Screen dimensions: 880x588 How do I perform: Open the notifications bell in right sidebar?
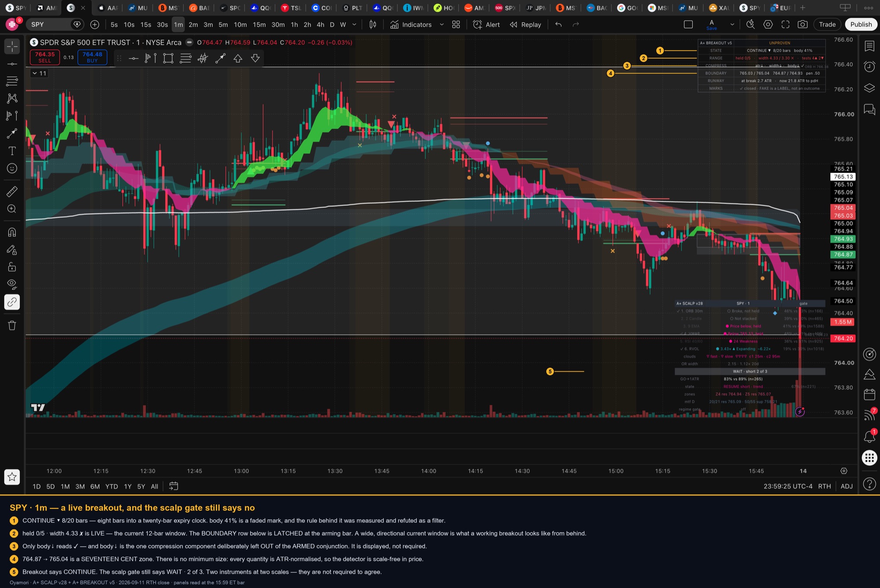[x=869, y=437]
